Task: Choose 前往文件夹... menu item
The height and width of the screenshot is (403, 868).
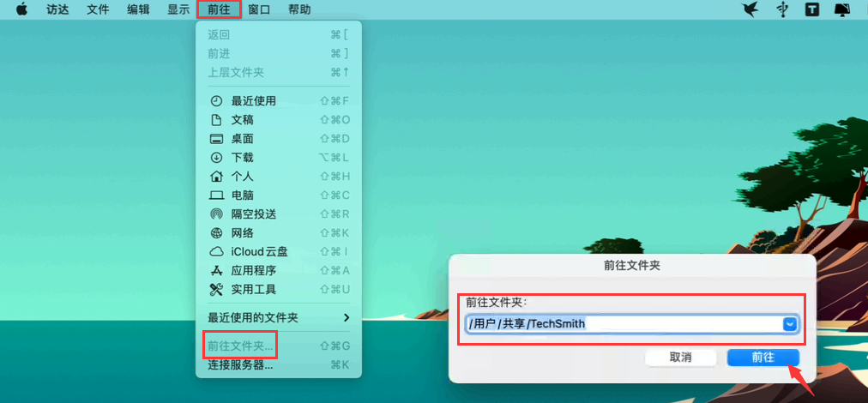Action: click(x=240, y=346)
